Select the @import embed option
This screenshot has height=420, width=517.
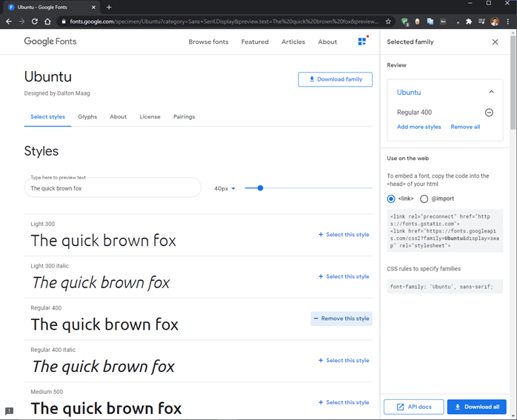(424, 199)
